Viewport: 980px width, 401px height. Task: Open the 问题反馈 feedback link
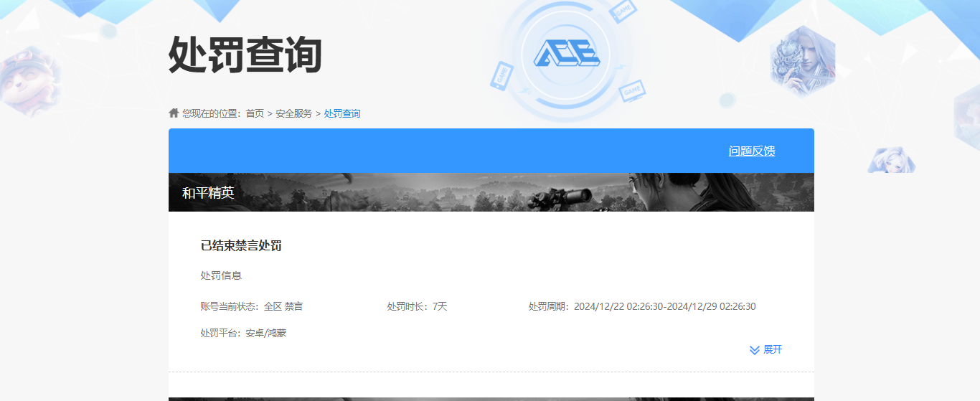pos(751,151)
